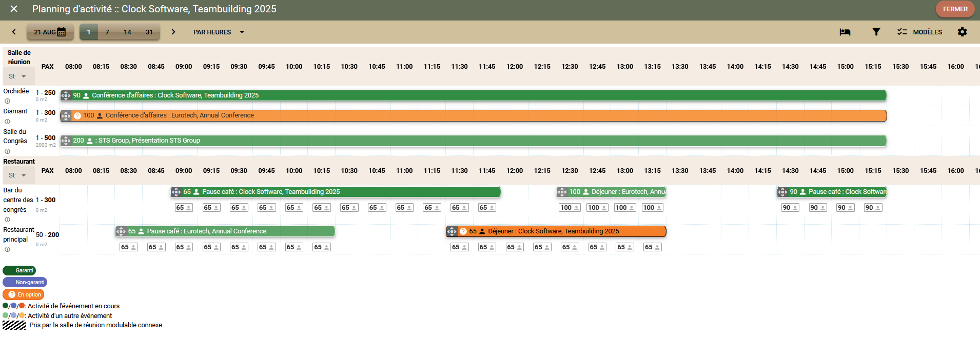980x337 pixels.
Task: Click move handle of Pause café Clock Software 90
Action: (x=782, y=192)
